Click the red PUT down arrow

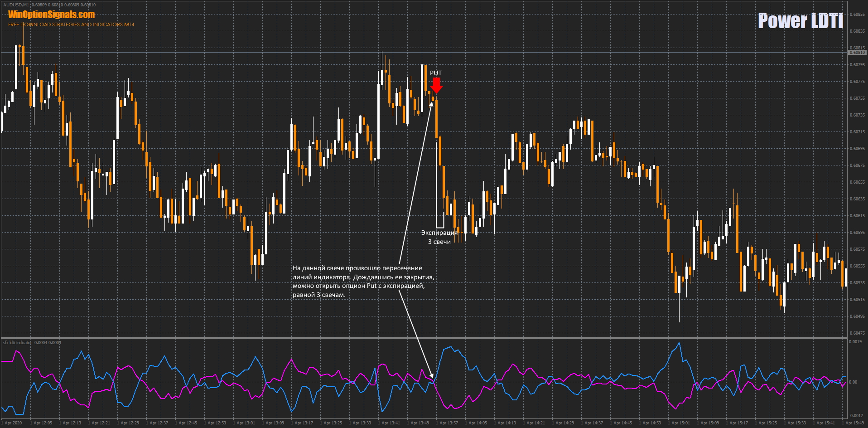[x=436, y=85]
